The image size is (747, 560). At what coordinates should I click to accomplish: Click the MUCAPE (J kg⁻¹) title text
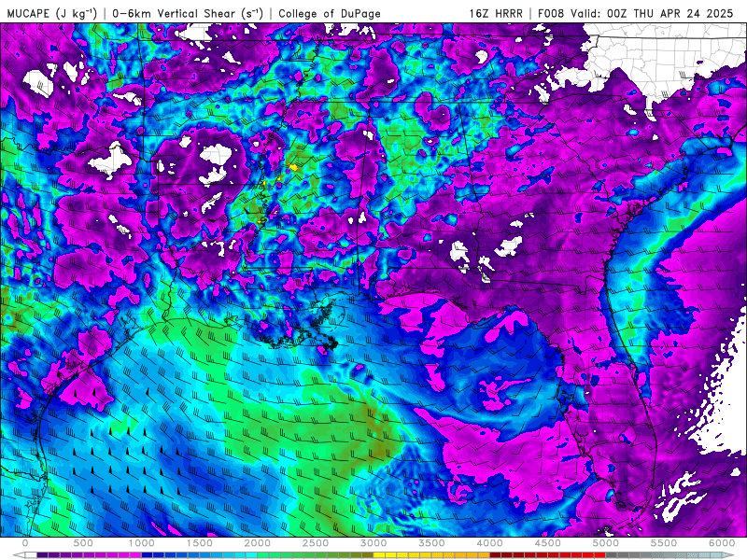[x=52, y=13]
